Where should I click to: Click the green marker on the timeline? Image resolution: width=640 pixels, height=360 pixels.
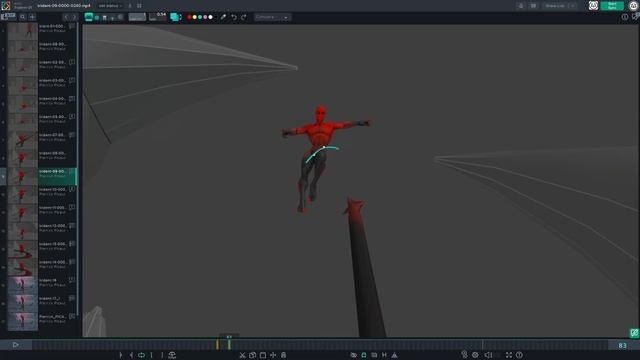(x=229, y=345)
